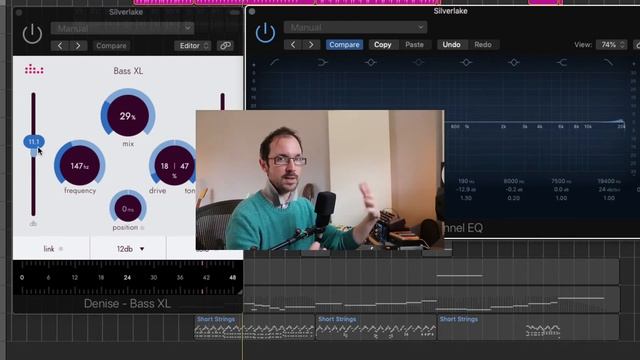Click the 19400 Hz frequency value

(609, 181)
